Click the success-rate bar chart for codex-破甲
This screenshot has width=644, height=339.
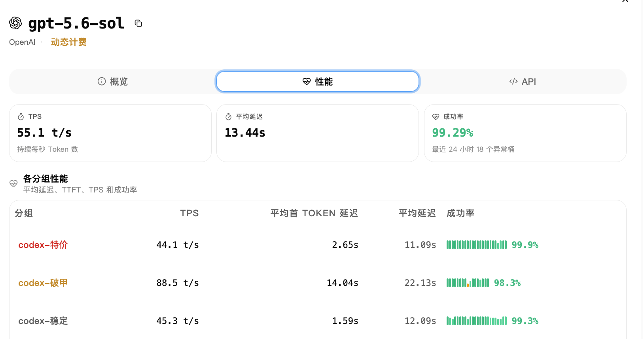[468, 283]
